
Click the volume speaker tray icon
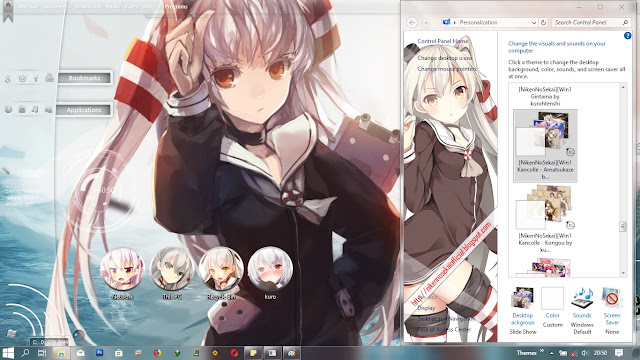(585, 353)
